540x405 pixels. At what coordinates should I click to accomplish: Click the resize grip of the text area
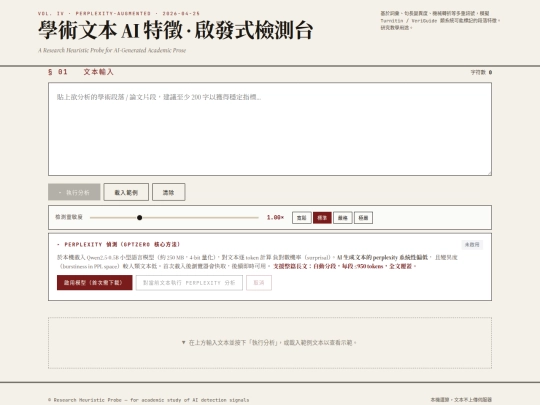[489, 173]
